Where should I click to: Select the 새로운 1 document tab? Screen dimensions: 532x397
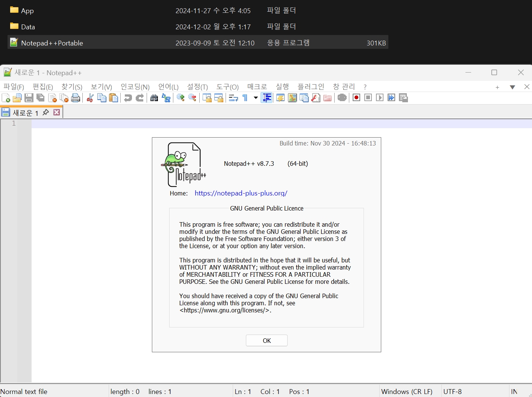(26, 113)
